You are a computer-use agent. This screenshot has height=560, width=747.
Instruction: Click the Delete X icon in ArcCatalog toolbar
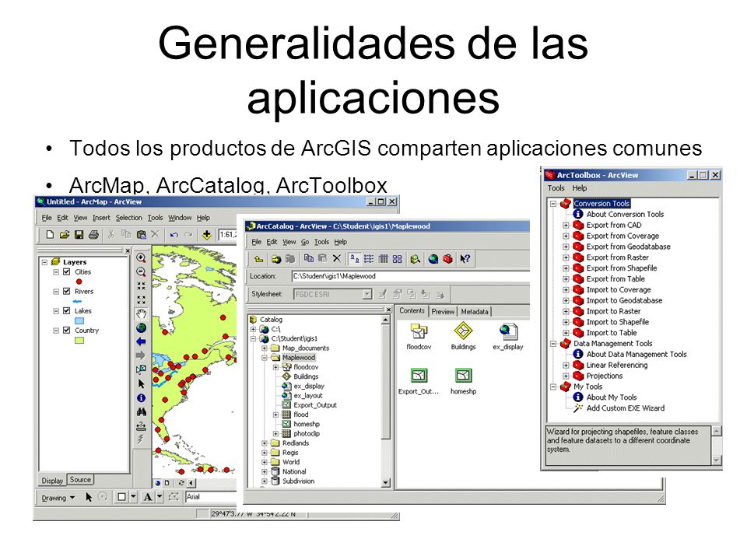[x=336, y=258]
